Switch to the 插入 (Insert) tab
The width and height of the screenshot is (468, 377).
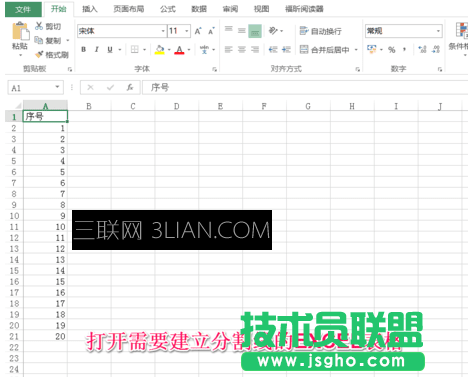click(x=90, y=9)
